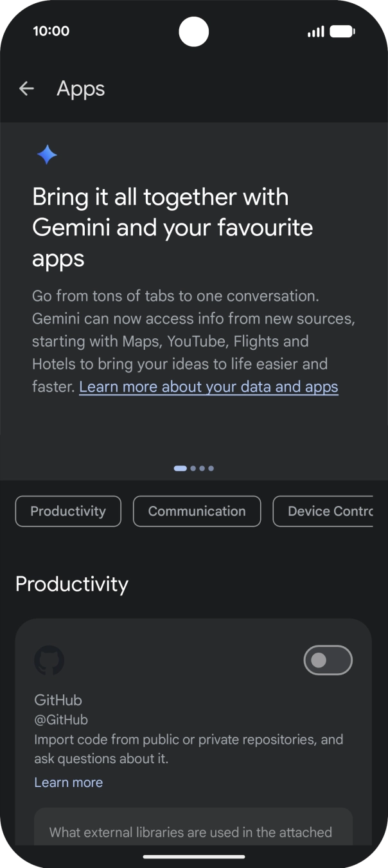Tap the gesture navigation bar at bottom

(194, 856)
